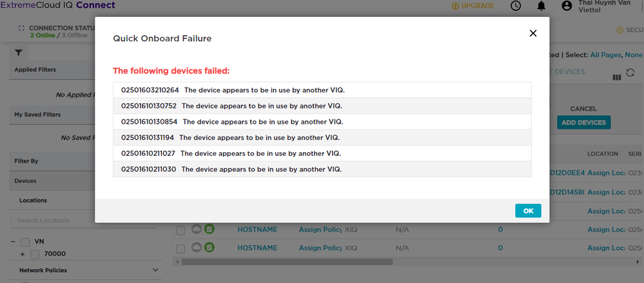Click the connection status expand icon
Screen dimensions: 644x283
click(21, 28)
